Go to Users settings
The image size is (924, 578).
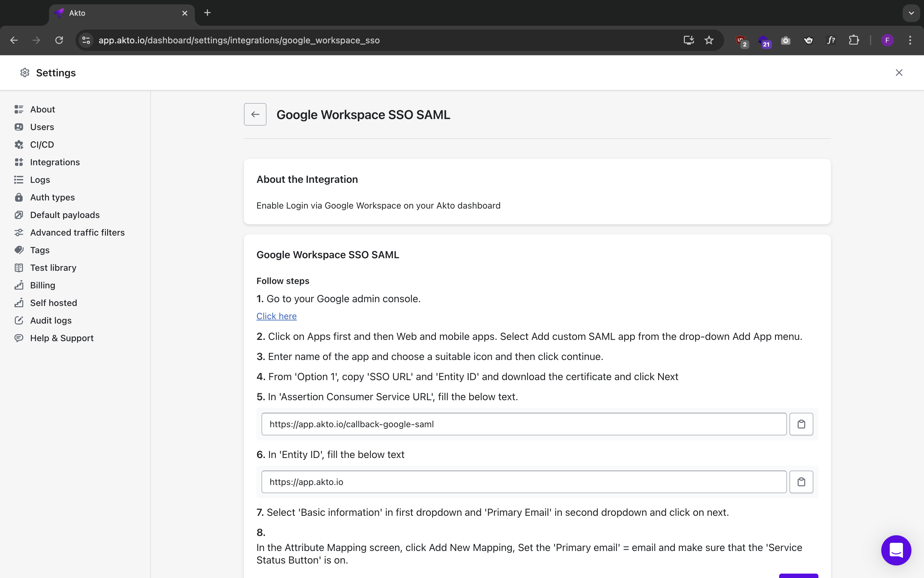42,127
